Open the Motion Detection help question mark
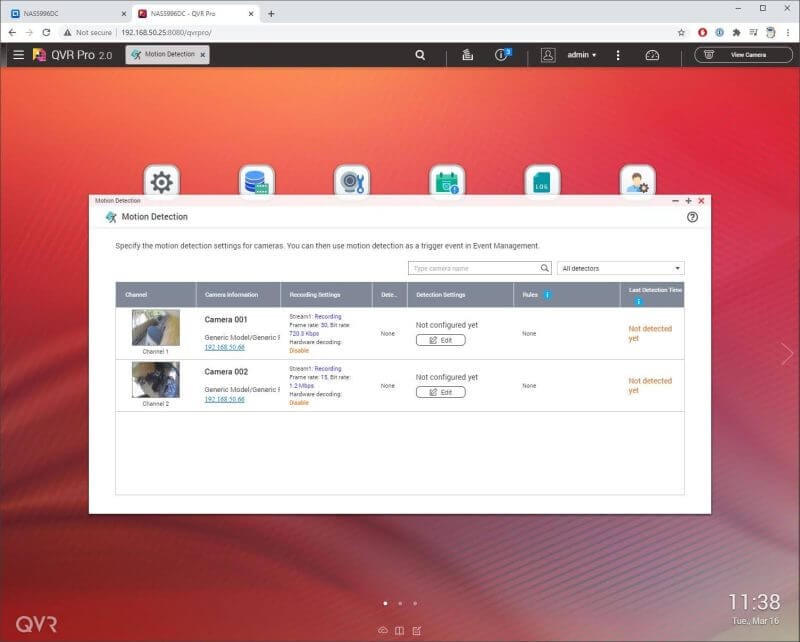The image size is (800, 642). [692, 217]
